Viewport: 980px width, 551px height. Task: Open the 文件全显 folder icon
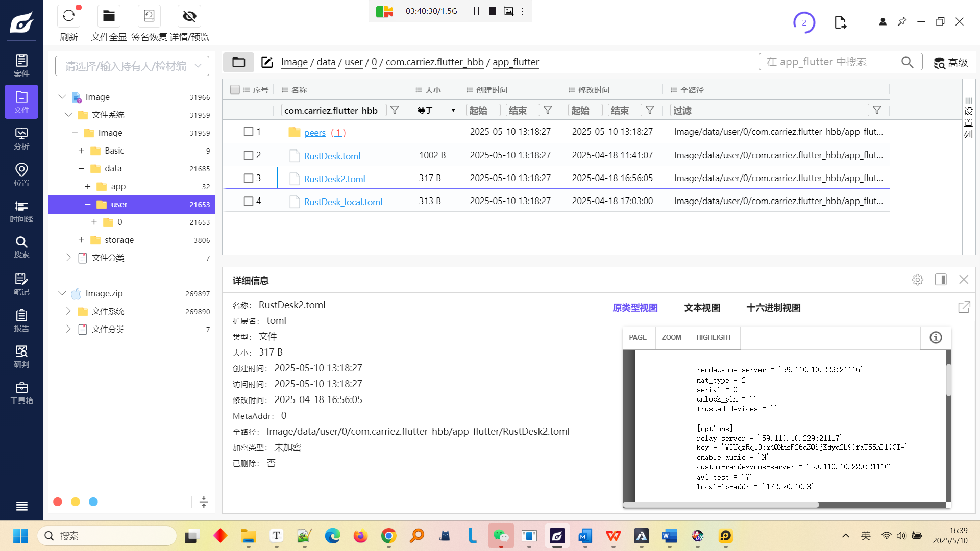(109, 16)
